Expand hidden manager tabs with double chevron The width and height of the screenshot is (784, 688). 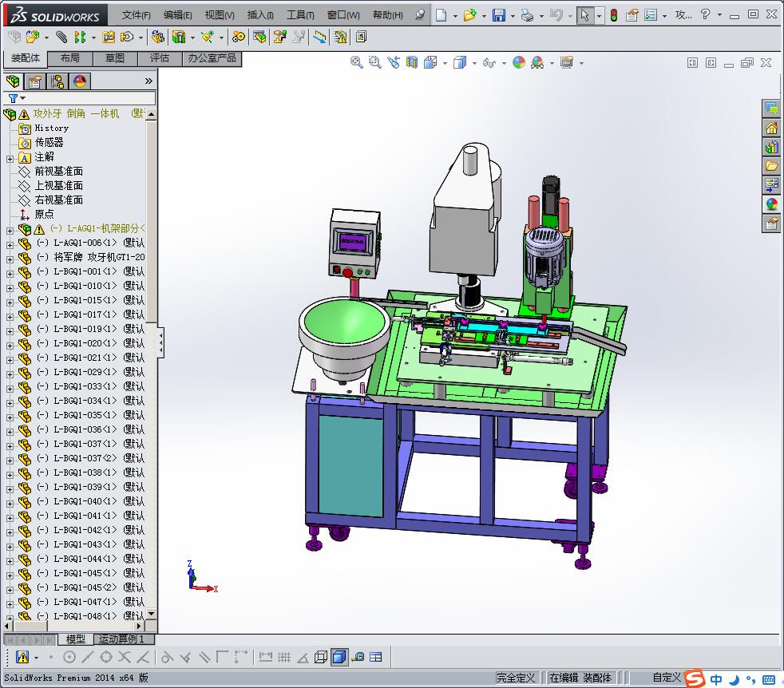[148, 81]
